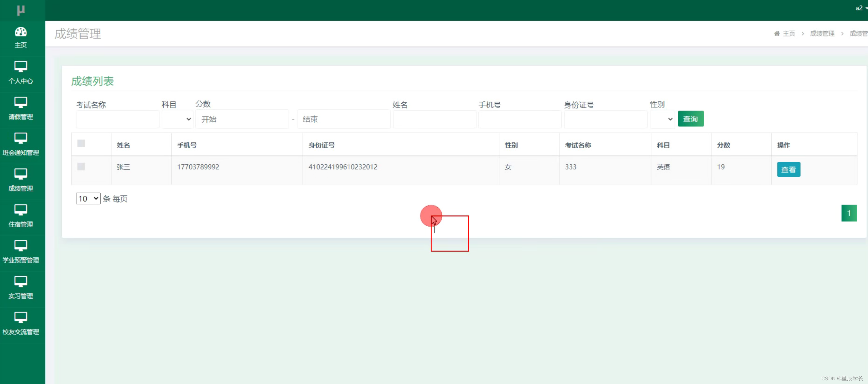Image resolution: width=868 pixels, height=384 pixels.
Task: Open 成绩管理 monitor icon in sidebar
Action: 21,174
